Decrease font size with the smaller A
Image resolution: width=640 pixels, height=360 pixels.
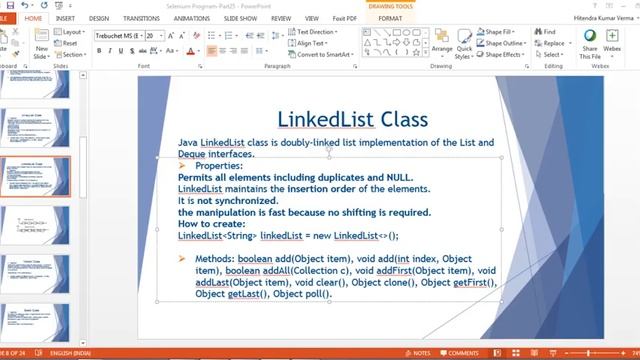182,36
